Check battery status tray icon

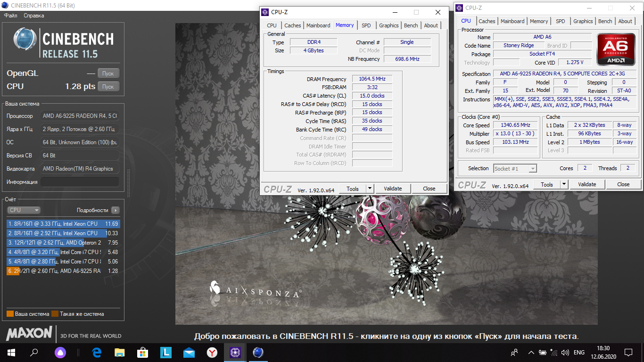tap(543, 352)
